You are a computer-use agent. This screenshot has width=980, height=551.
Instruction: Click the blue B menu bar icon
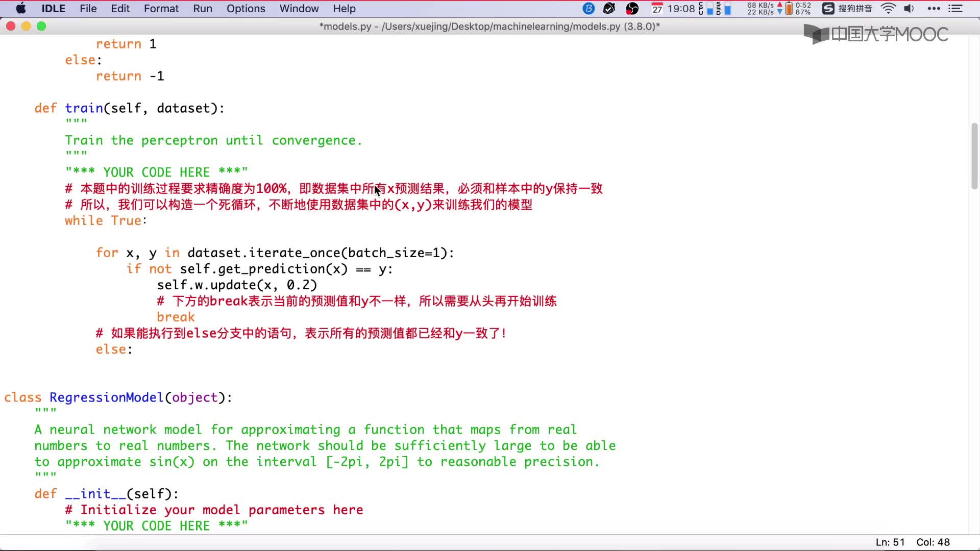(x=589, y=9)
